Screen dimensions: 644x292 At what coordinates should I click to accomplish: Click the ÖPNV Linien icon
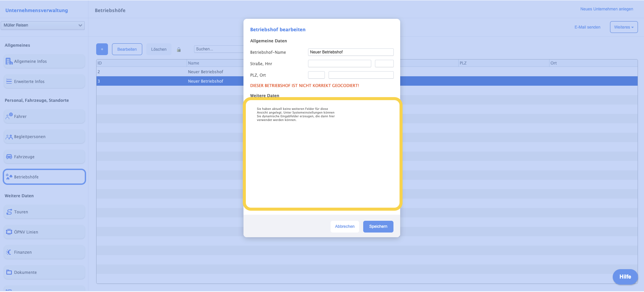[9, 232]
